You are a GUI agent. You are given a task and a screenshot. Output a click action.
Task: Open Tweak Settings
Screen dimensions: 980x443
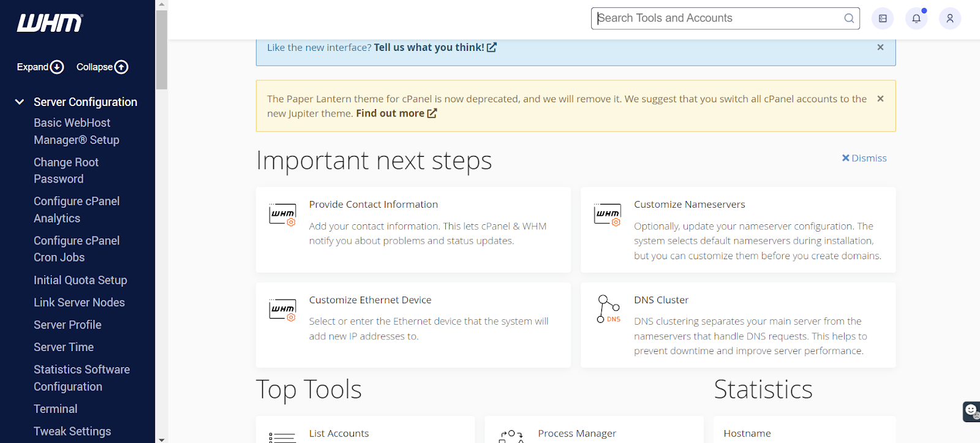tap(72, 431)
